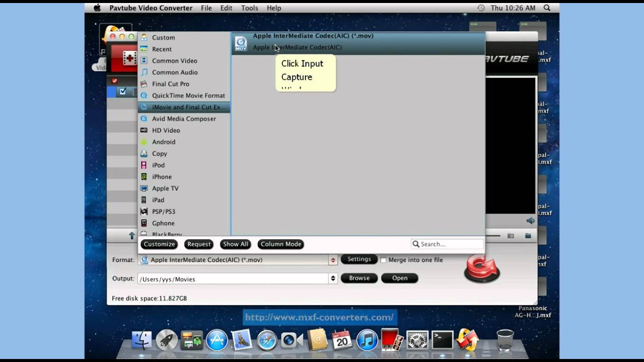Click the Format combo box field
Image resolution: width=644 pixels, height=362 pixels.
[233, 260]
